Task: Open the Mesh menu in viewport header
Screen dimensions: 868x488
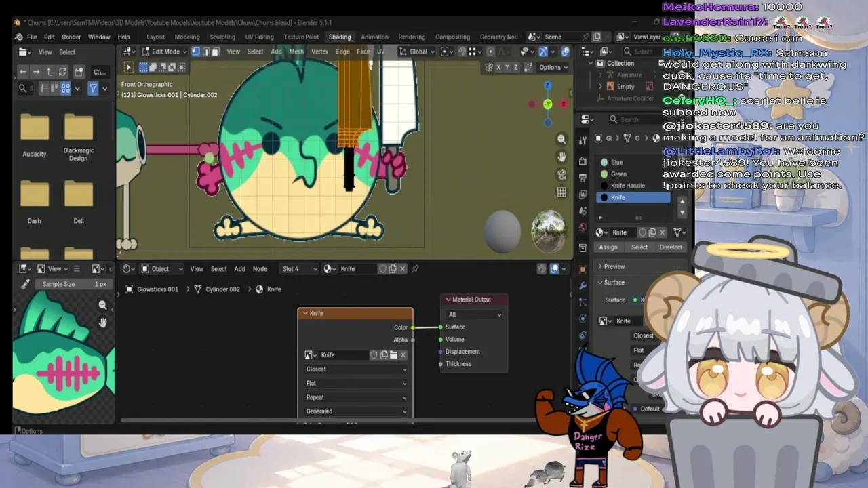Action: point(296,52)
